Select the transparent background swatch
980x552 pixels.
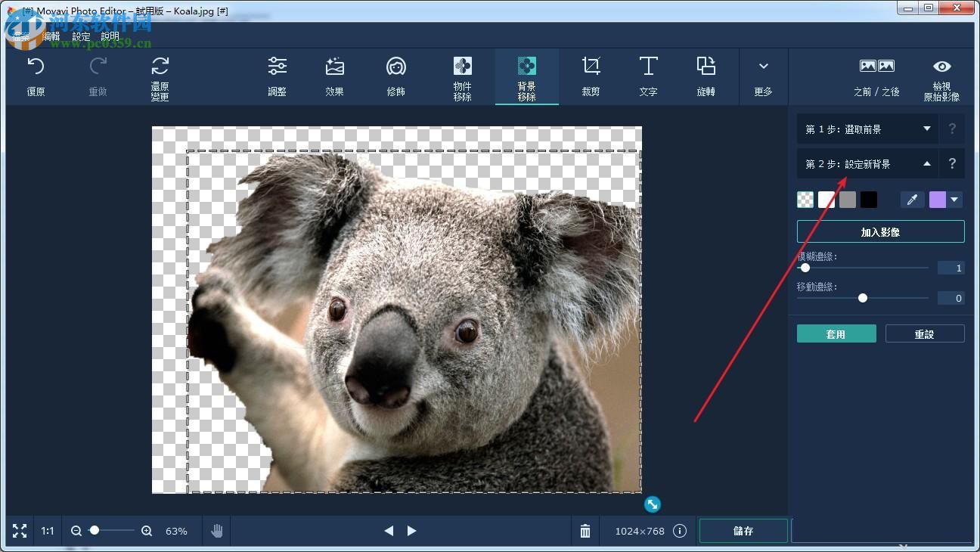805,199
